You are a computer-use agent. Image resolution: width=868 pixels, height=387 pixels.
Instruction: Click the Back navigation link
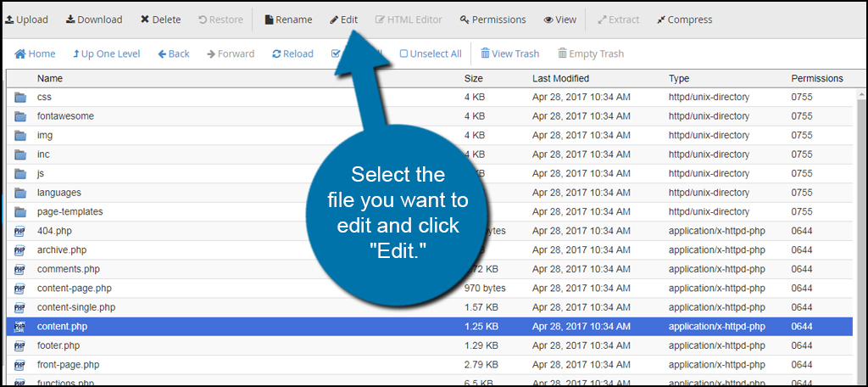[173, 53]
